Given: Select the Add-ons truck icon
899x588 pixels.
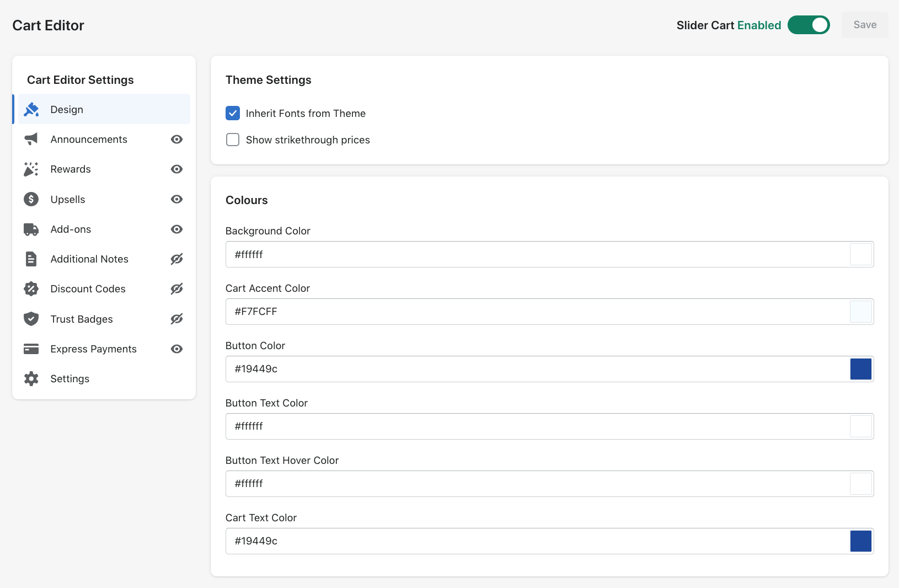Looking at the screenshot, I should pyautogui.click(x=31, y=229).
